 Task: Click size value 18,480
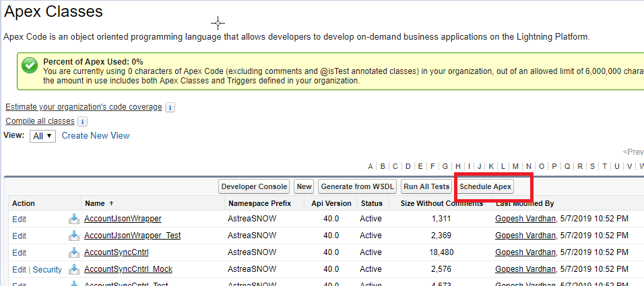441,252
